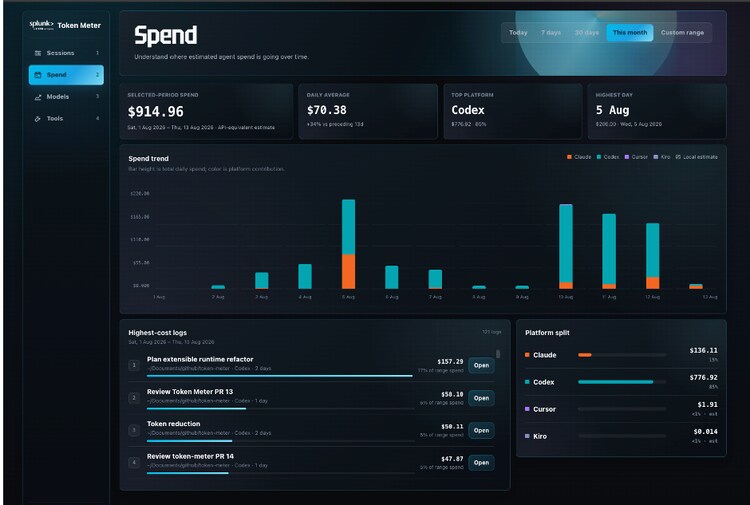Viewport: 750px width, 505px height.
Task: Click rank number 1 badge in logs
Action: tap(134, 365)
